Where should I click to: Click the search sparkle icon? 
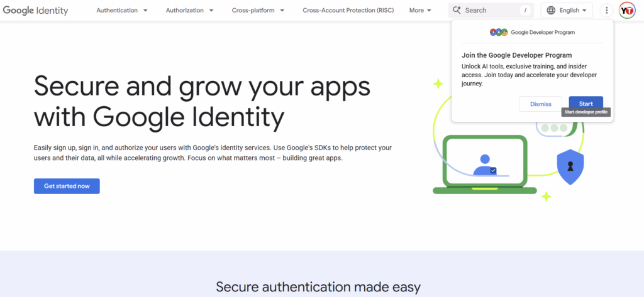(457, 10)
